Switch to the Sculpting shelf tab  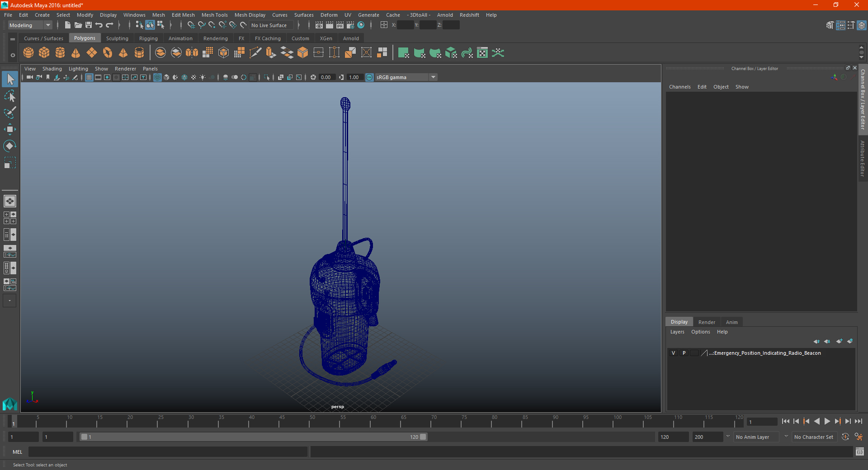(117, 38)
